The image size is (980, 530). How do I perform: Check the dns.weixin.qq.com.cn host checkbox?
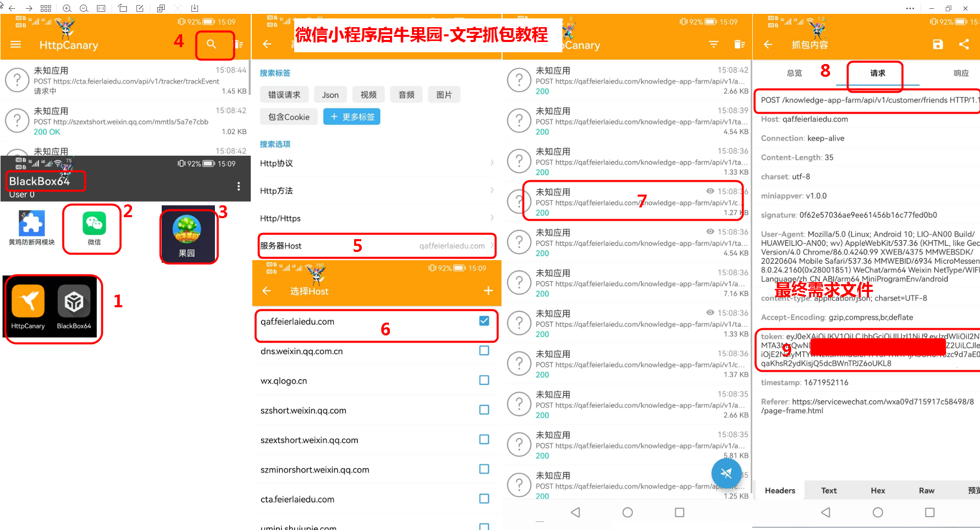click(x=484, y=350)
